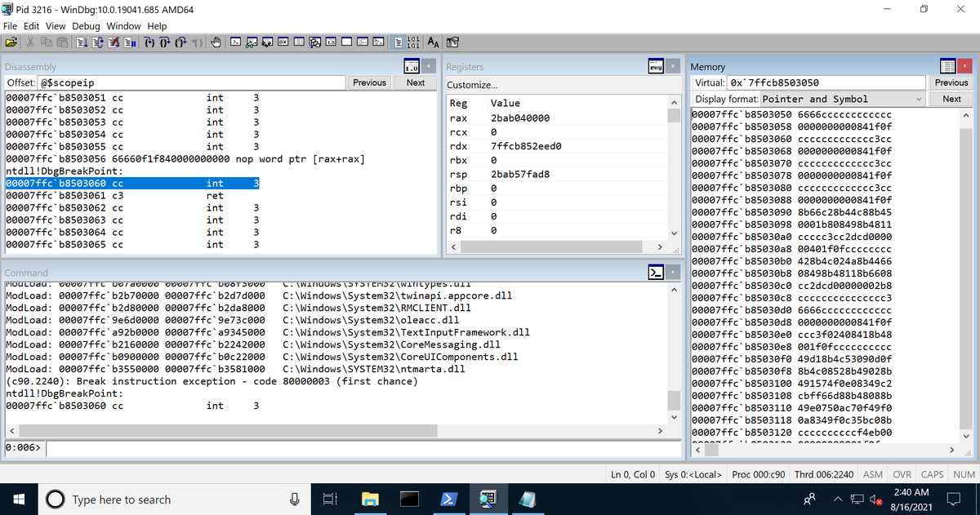
Task: Click the Disassembly panel's 1.0 menu icon
Action: coord(413,66)
